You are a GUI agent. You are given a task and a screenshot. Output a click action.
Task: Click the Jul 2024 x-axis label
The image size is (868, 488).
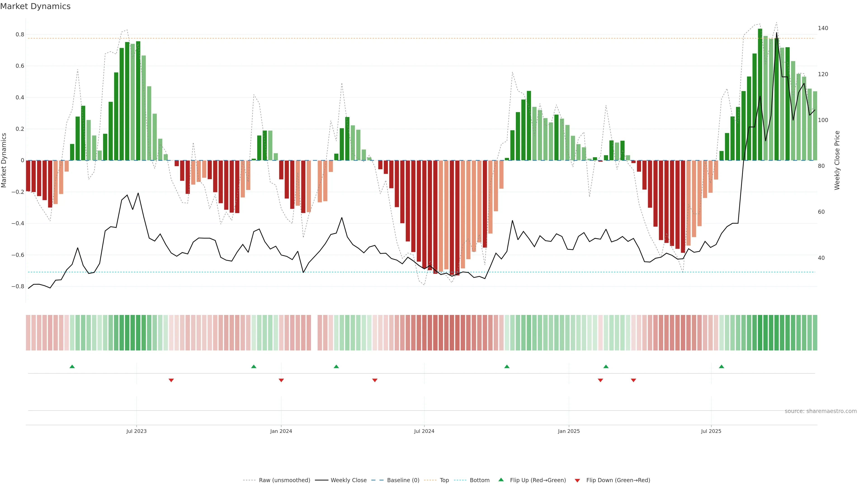[424, 431]
